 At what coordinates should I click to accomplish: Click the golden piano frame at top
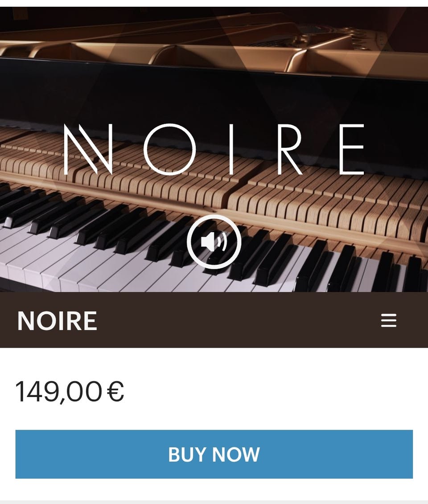click(214, 48)
